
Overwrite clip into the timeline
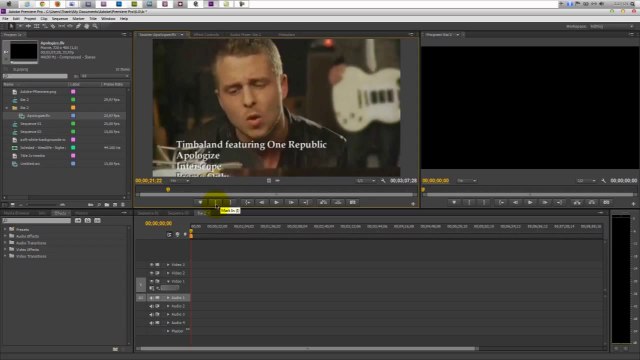point(338,202)
